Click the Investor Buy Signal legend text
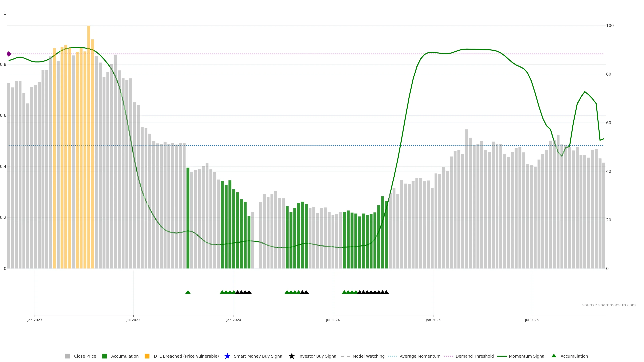This screenshot has width=644, height=362. [x=318, y=356]
